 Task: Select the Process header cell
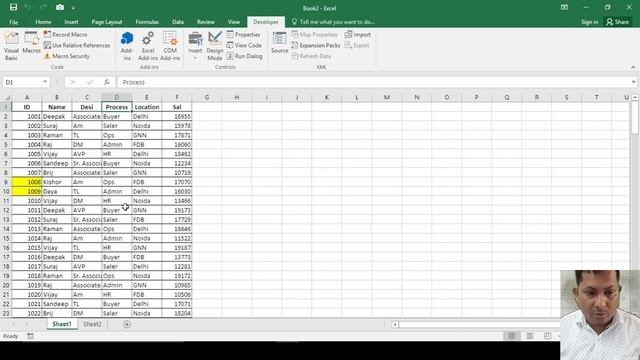coord(117,107)
